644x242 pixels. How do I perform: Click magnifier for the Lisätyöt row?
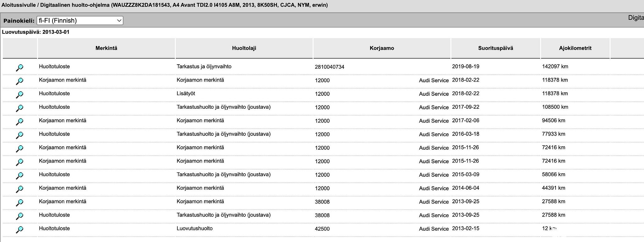click(19, 95)
